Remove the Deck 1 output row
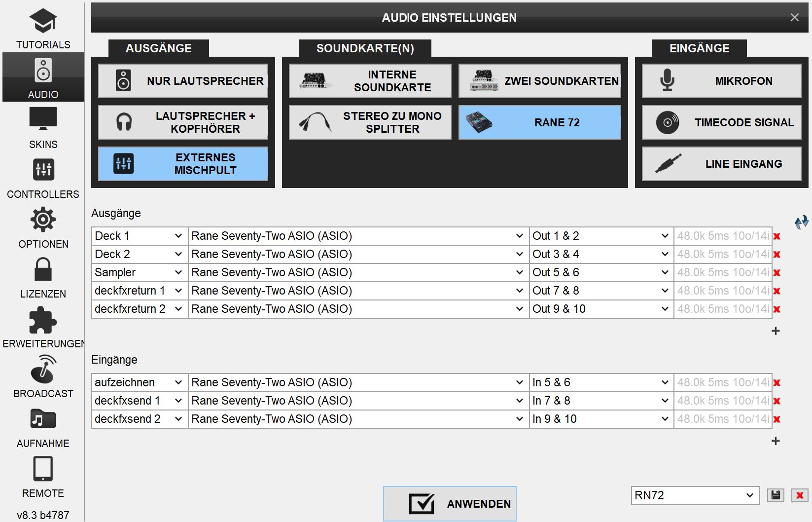Image resolution: width=812 pixels, height=522 pixels. pyautogui.click(x=777, y=236)
